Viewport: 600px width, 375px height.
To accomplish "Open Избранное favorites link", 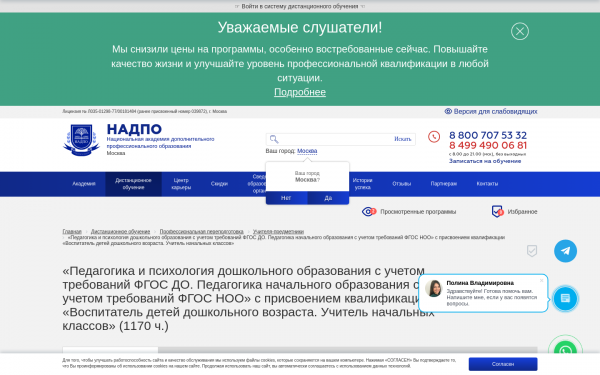I will [x=522, y=212].
